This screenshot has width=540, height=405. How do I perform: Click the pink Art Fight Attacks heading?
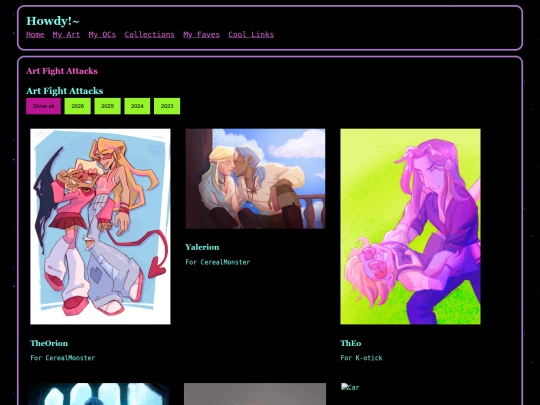[x=62, y=71]
